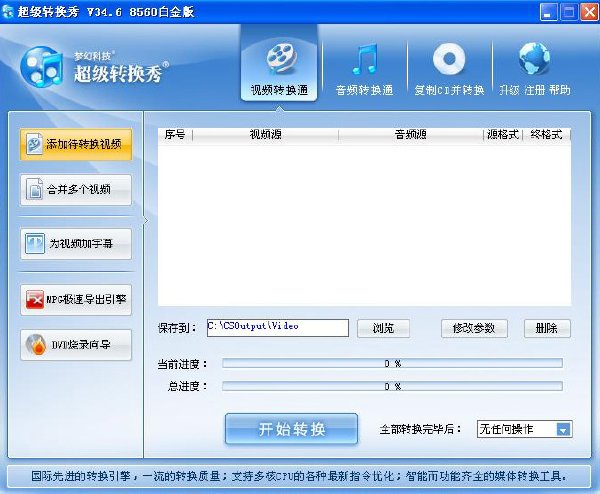Click the 修改参数 modify parameters button
This screenshot has height=494, width=600.
474,328
